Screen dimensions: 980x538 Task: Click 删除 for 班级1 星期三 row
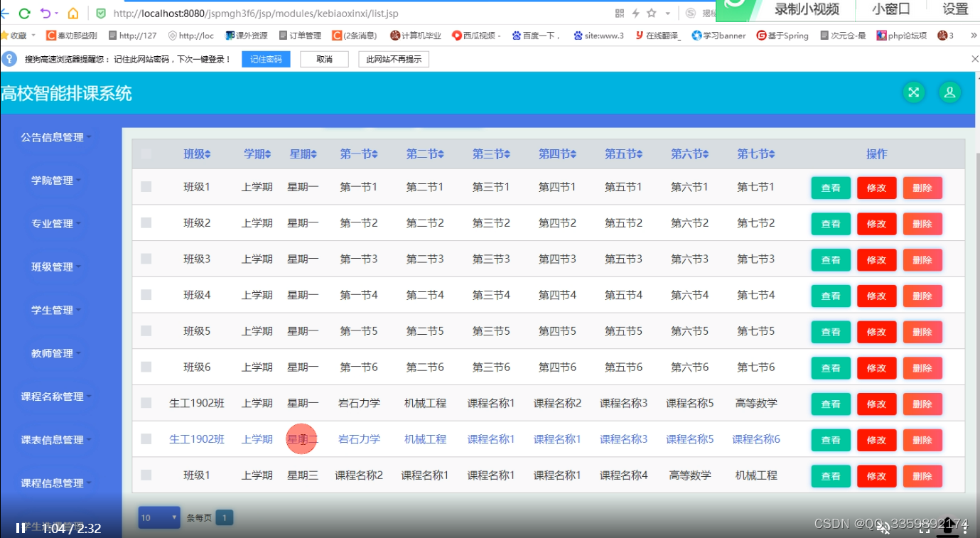point(922,476)
